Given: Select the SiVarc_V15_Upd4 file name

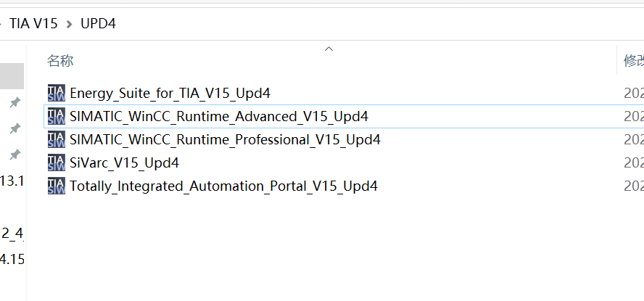Looking at the screenshot, I should (124, 162).
